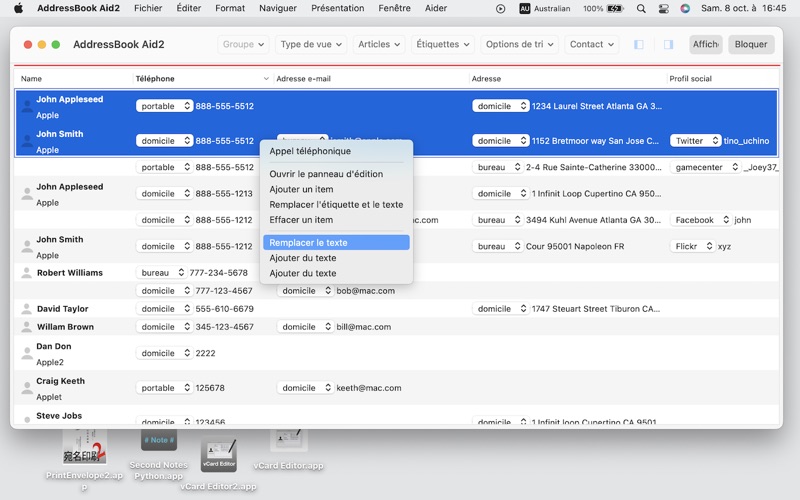Click the Bloquer button
This screenshot has width=800, height=500.
click(x=751, y=44)
